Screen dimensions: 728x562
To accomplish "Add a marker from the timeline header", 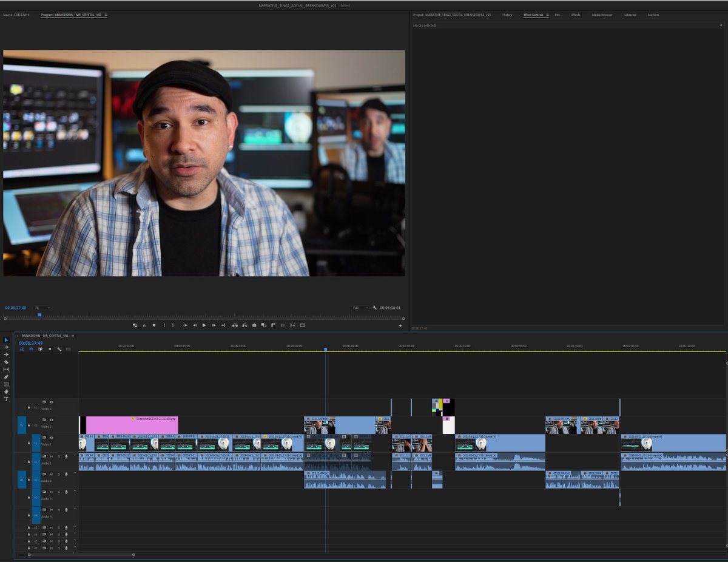I will [50, 349].
